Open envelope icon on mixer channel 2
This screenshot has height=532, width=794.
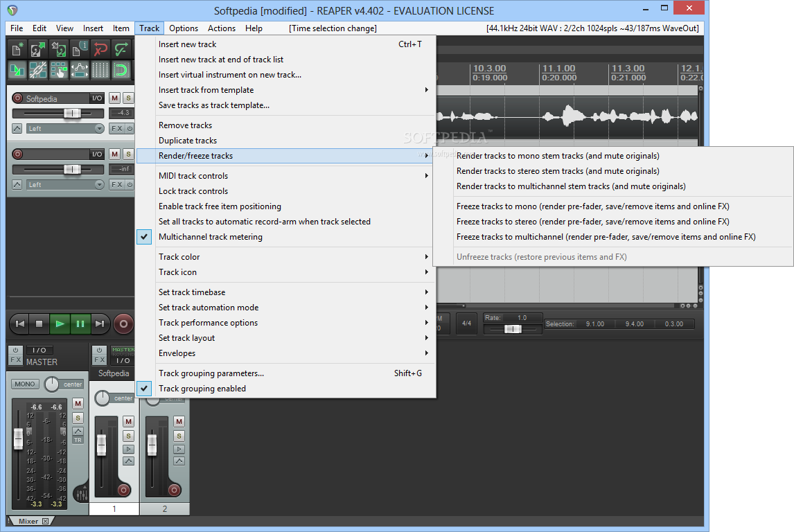tap(179, 461)
